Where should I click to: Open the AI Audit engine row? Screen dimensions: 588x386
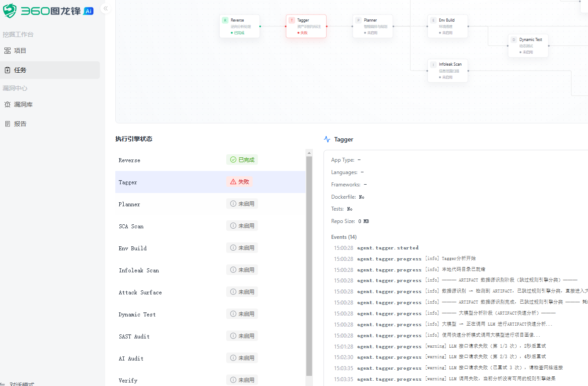210,358
